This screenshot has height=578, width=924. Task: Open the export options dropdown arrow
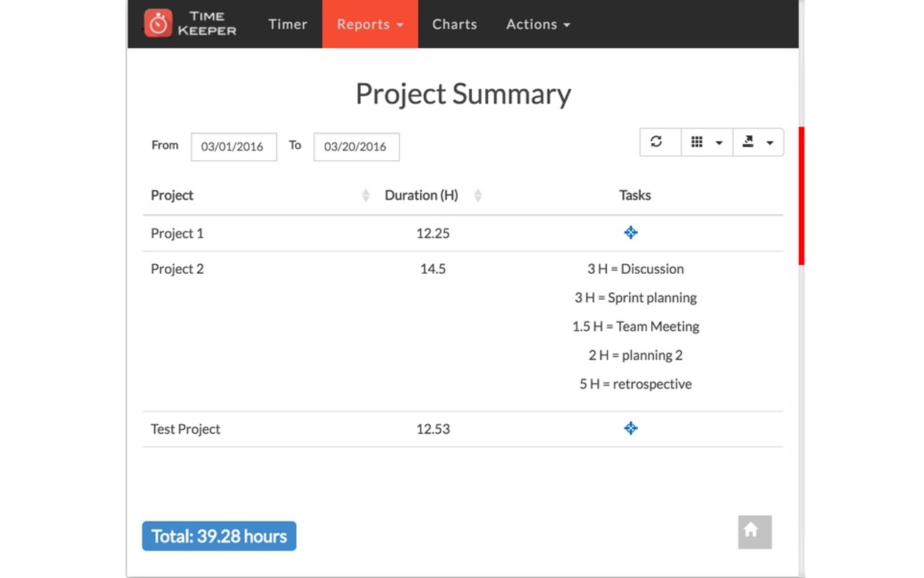click(771, 142)
